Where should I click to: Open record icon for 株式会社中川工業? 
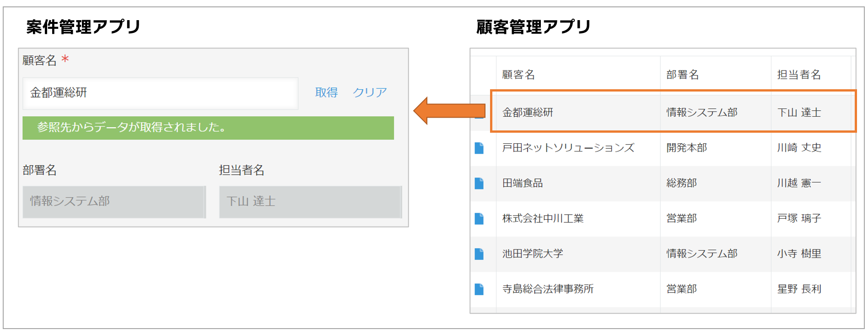tap(479, 218)
